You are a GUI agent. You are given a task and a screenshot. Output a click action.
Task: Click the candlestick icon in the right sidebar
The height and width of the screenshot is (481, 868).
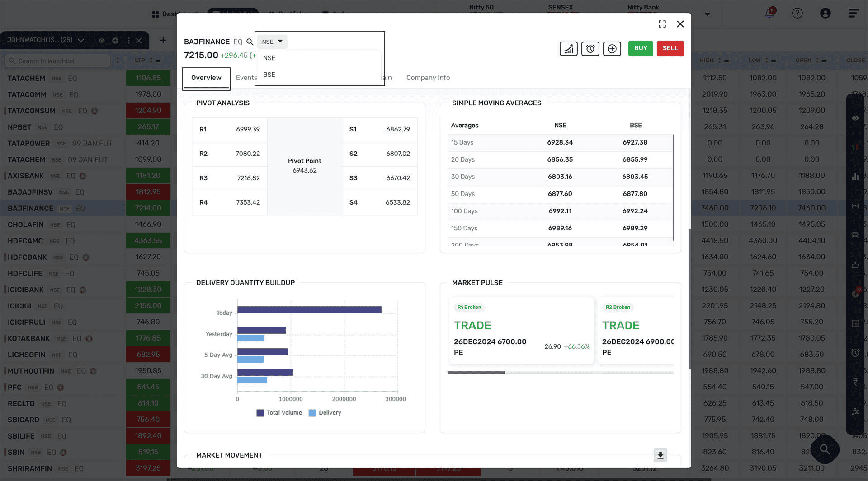point(855,147)
